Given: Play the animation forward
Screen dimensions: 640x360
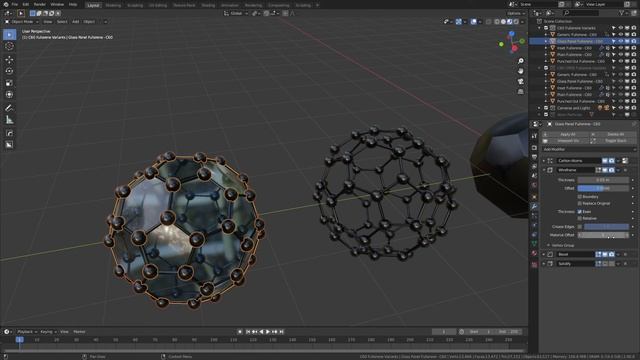Looking at the screenshot, I should 268,332.
